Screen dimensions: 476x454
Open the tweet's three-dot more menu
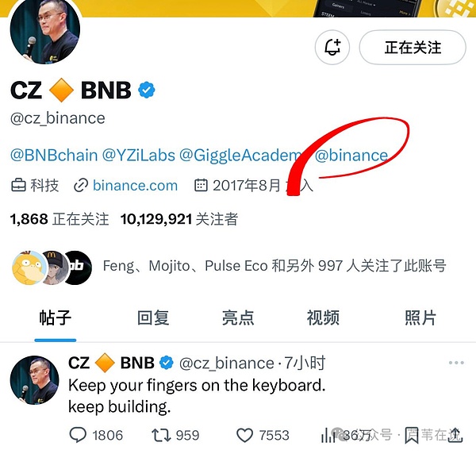coord(456,363)
